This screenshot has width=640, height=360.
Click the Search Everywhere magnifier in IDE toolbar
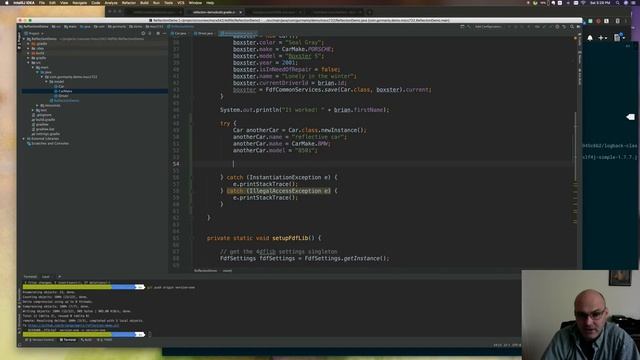572,27
